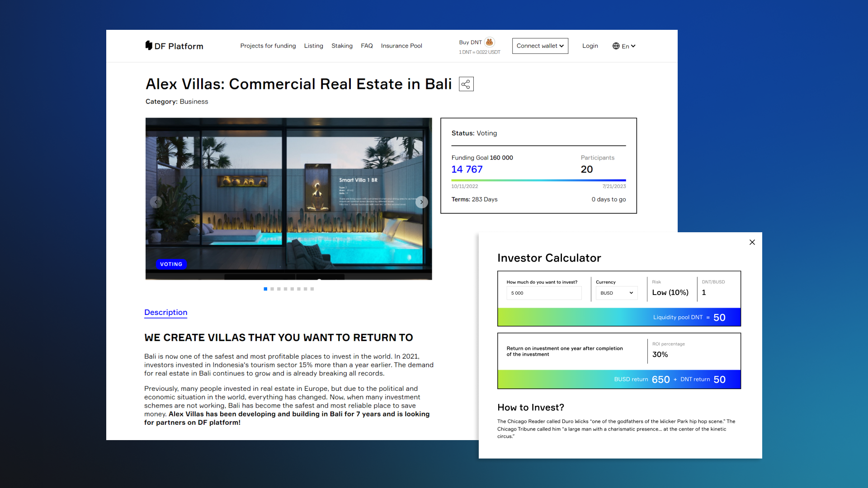Screen dimensions: 868x488
Task: Close the Investor Calculator popup
Action: pos(752,242)
